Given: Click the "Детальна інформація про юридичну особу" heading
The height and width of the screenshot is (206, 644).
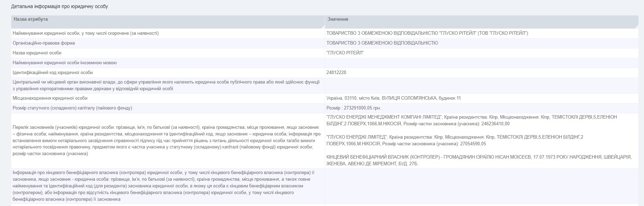Looking at the screenshot, I should pos(60,7).
